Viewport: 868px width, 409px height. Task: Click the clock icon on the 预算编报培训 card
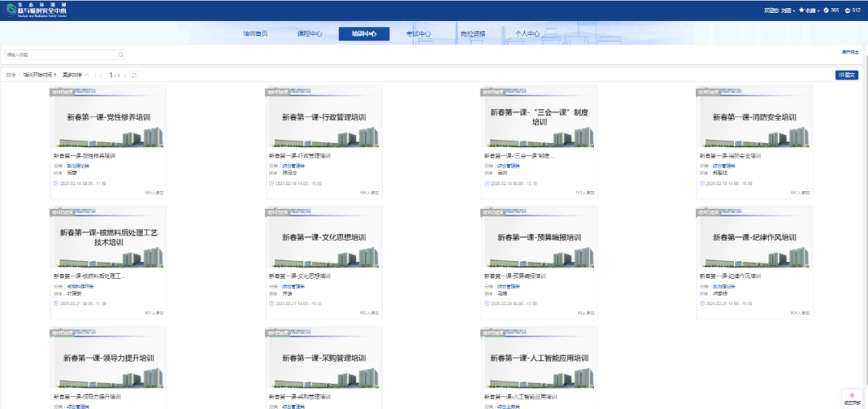coord(486,303)
